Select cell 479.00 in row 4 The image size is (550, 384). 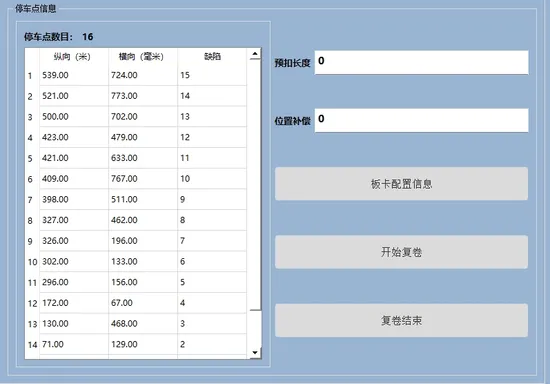[x=143, y=137]
